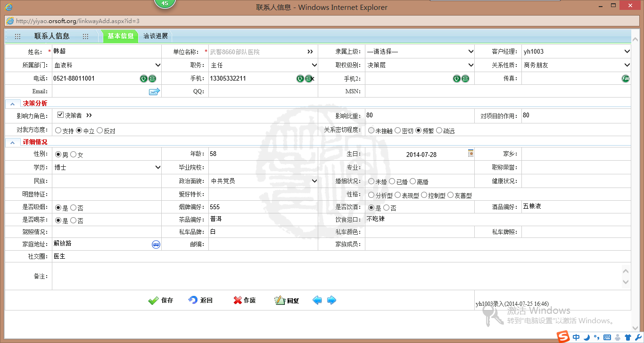The height and width of the screenshot is (343, 644).
Task: Open the calendar picker next to 生日
Action: [x=471, y=153]
